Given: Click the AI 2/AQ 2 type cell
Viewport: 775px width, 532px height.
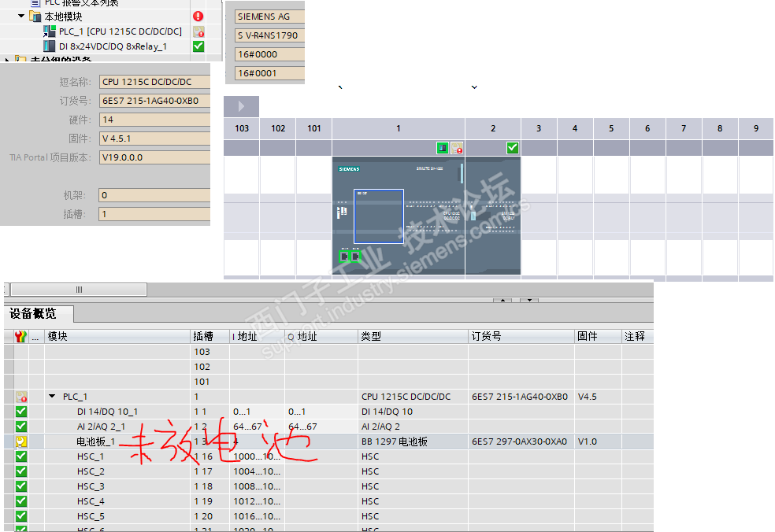Looking at the screenshot, I should 413,427.
